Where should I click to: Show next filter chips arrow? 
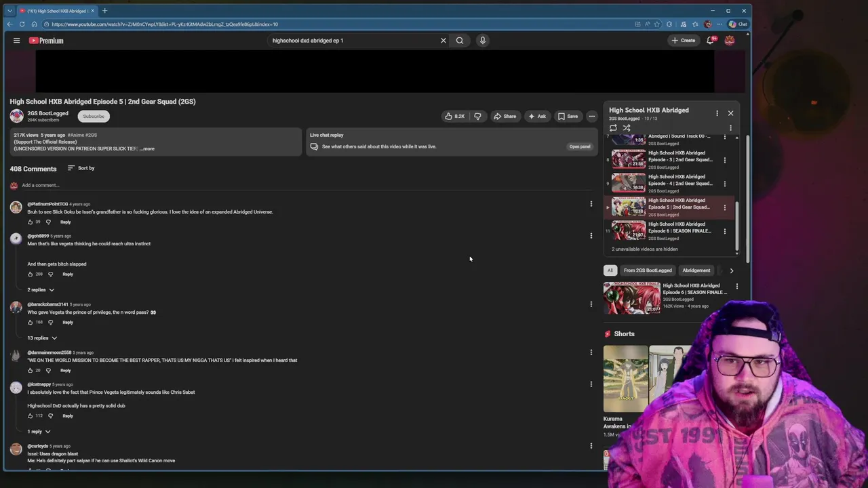pos(731,270)
